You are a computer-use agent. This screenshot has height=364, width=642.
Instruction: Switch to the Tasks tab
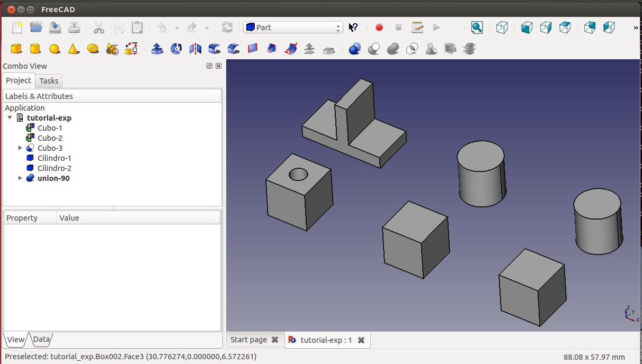49,81
